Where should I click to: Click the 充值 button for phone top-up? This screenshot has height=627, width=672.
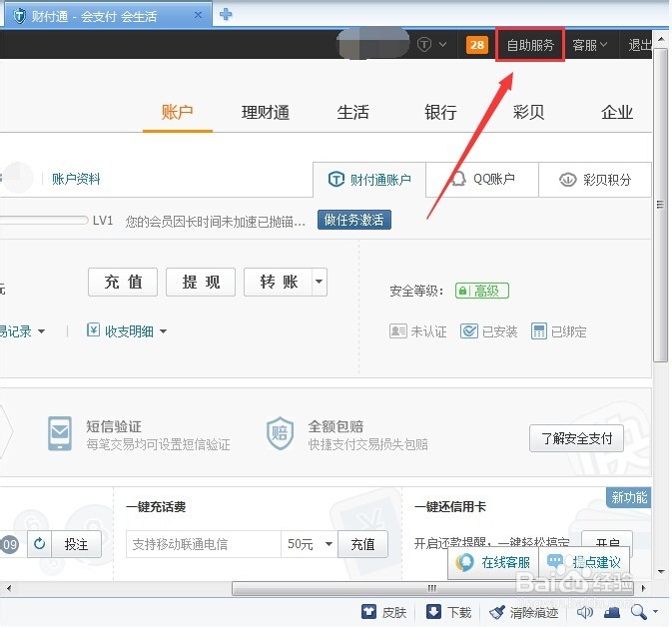click(363, 544)
